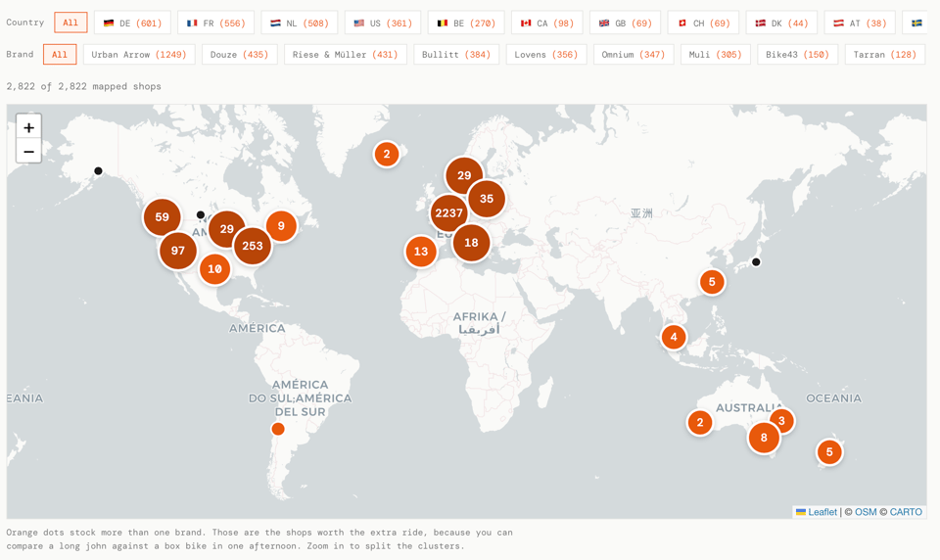Click the black shop dot in Japan
940x560 pixels.
pyautogui.click(x=756, y=262)
